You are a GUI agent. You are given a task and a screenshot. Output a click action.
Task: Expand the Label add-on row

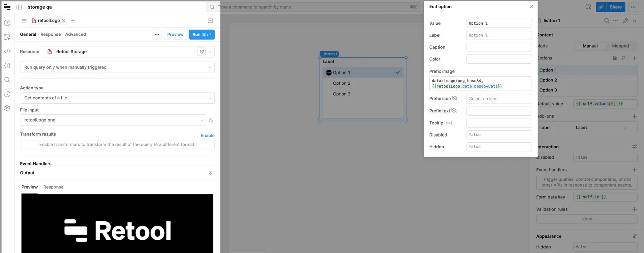point(587,128)
